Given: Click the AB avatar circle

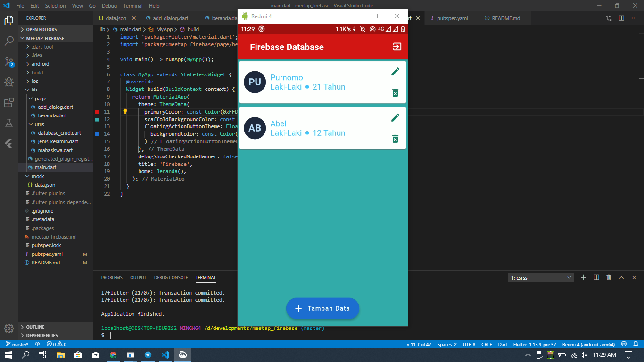Looking at the screenshot, I should pos(255,128).
